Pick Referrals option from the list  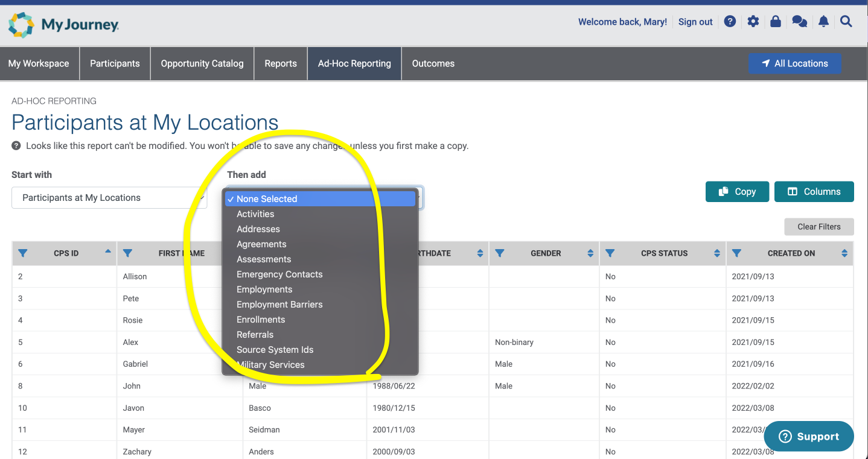tap(255, 335)
